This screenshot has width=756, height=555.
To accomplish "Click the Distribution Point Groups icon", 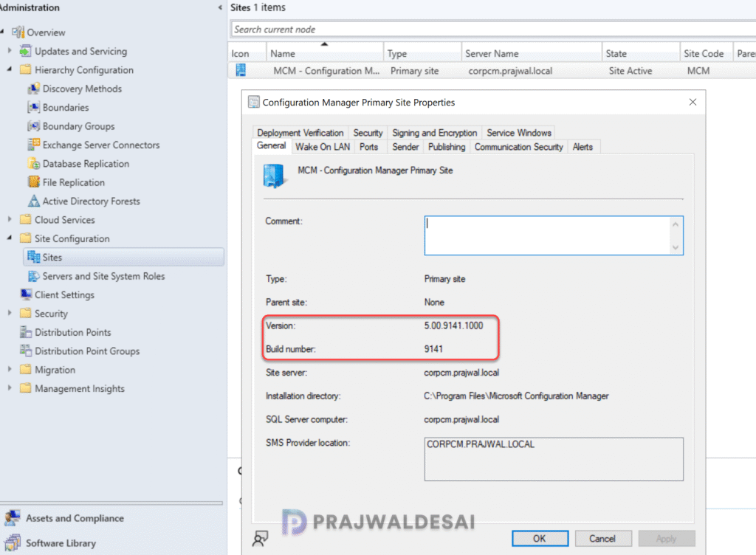I will pyautogui.click(x=26, y=351).
